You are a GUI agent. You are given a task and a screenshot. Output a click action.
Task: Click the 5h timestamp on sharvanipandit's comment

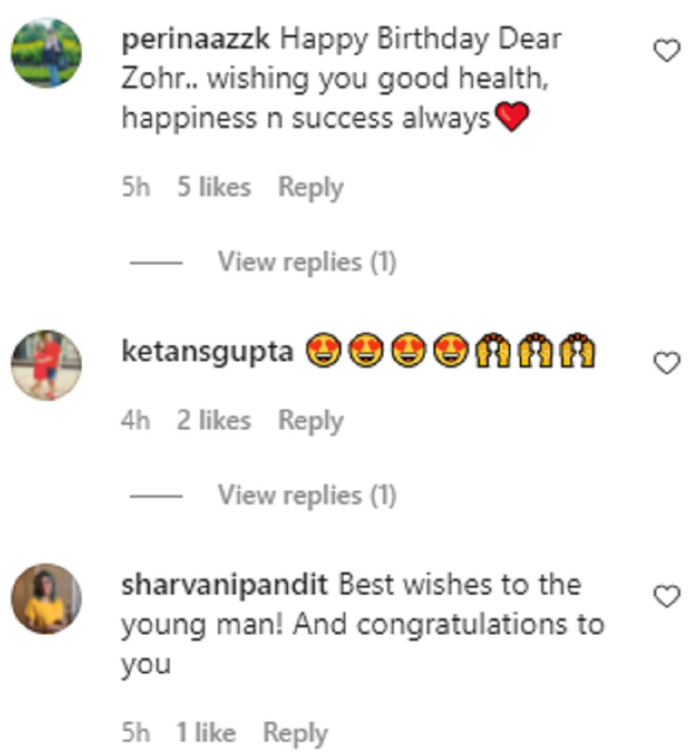coord(135,733)
